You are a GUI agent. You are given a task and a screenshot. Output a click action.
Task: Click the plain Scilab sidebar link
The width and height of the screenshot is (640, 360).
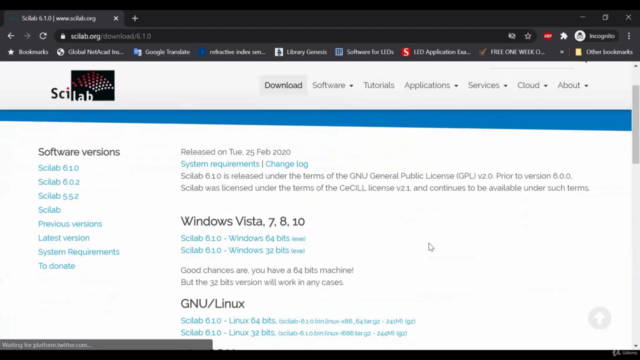49,210
